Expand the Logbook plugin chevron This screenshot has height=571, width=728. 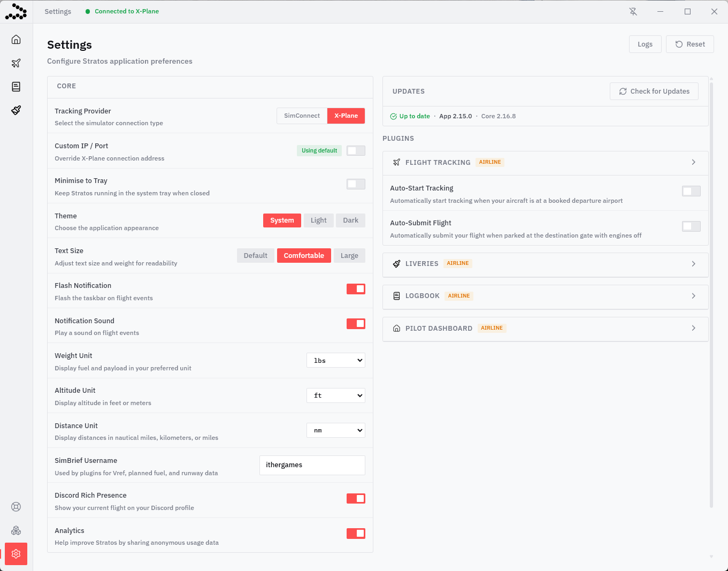pos(693,296)
